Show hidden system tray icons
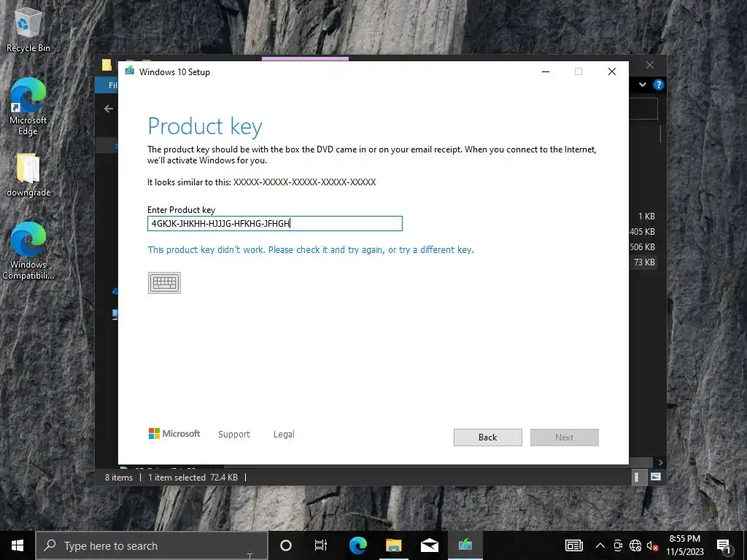 (600, 545)
